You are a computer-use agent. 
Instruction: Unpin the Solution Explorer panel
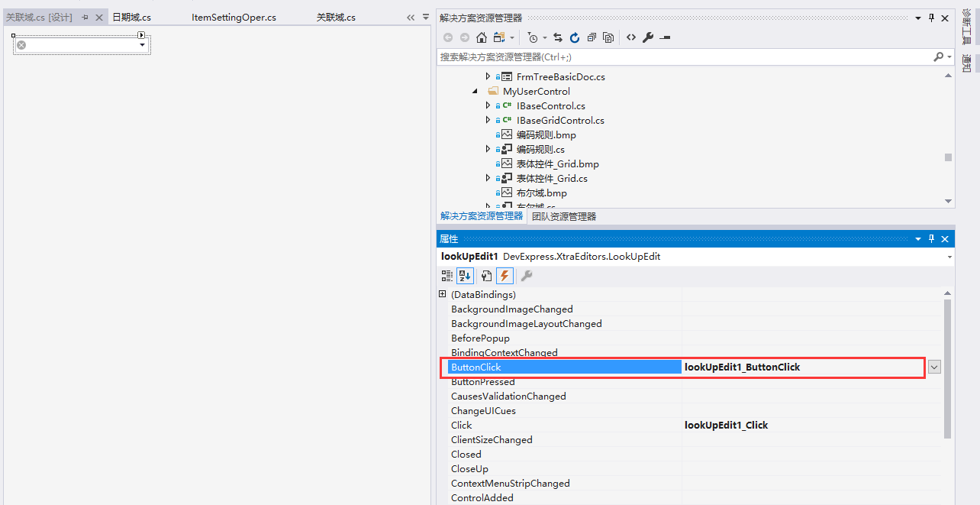[x=931, y=18]
